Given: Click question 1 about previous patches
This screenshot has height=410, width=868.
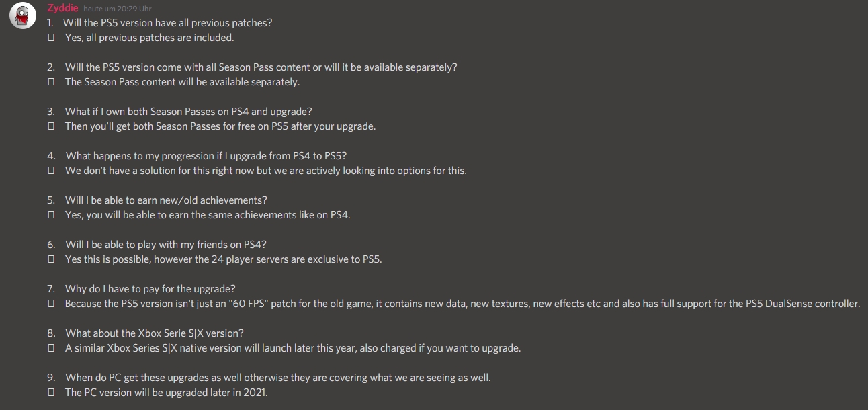Looking at the screenshot, I should [x=167, y=23].
